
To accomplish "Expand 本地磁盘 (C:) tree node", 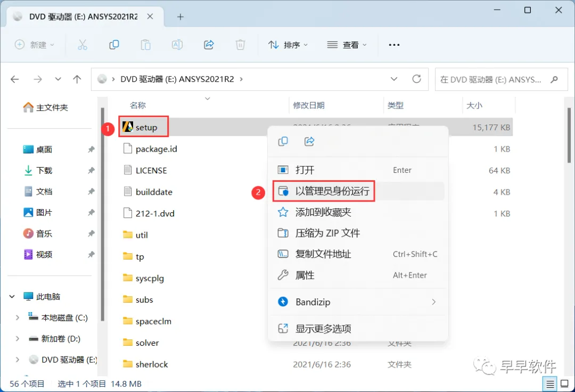I will tap(17, 318).
